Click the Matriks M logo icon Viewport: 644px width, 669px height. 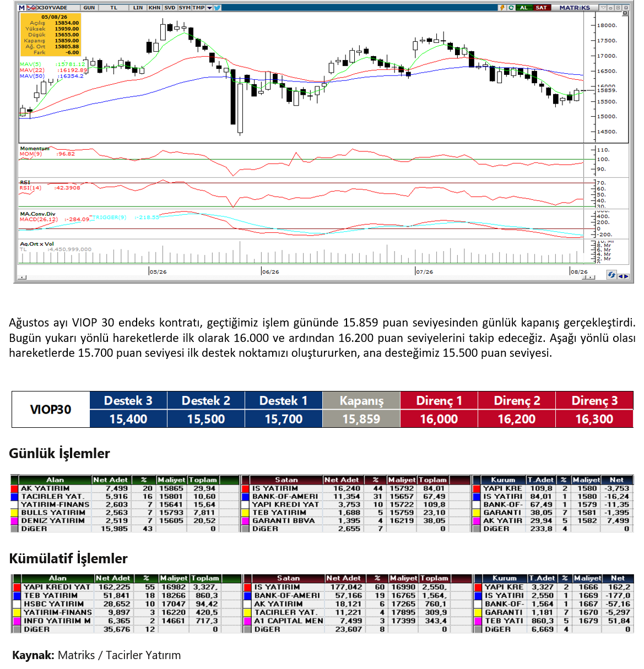(x=21, y=8)
